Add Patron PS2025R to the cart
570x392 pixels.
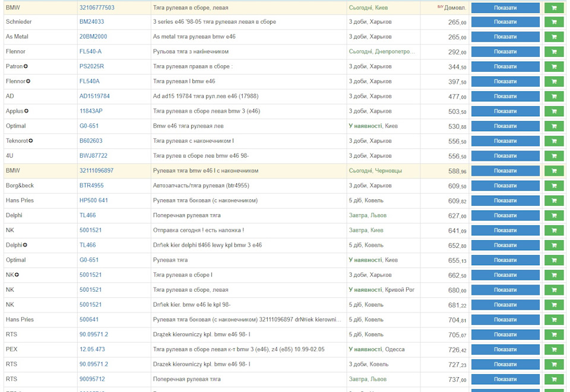point(554,66)
